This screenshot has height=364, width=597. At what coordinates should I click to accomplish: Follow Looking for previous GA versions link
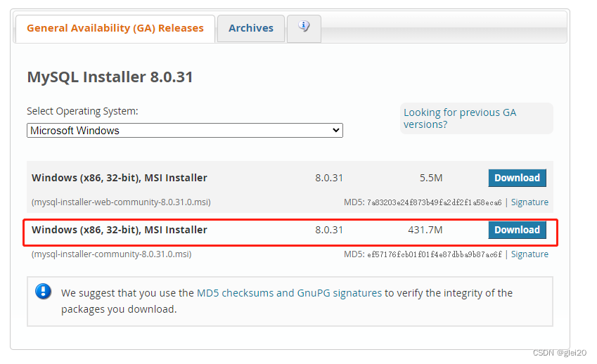coord(460,118)
